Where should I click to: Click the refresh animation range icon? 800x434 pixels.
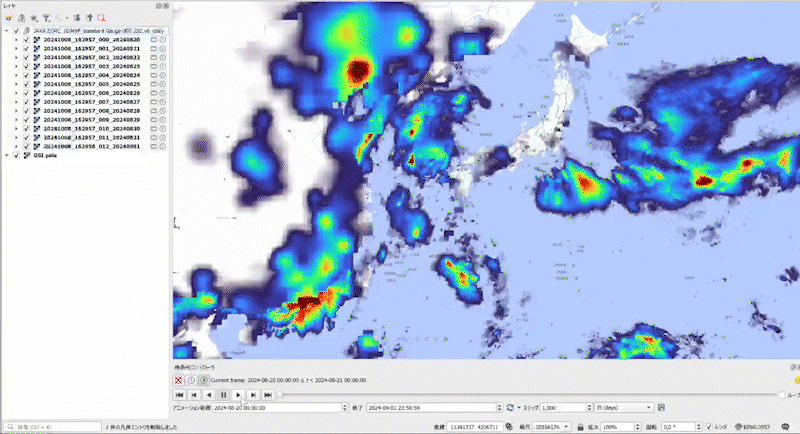coord(510,407)
